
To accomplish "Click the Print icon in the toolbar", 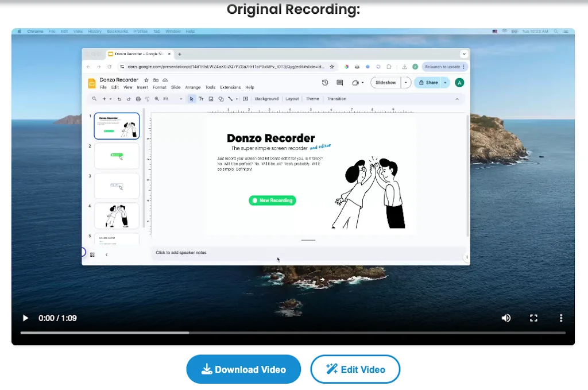I will click(138, 99).
